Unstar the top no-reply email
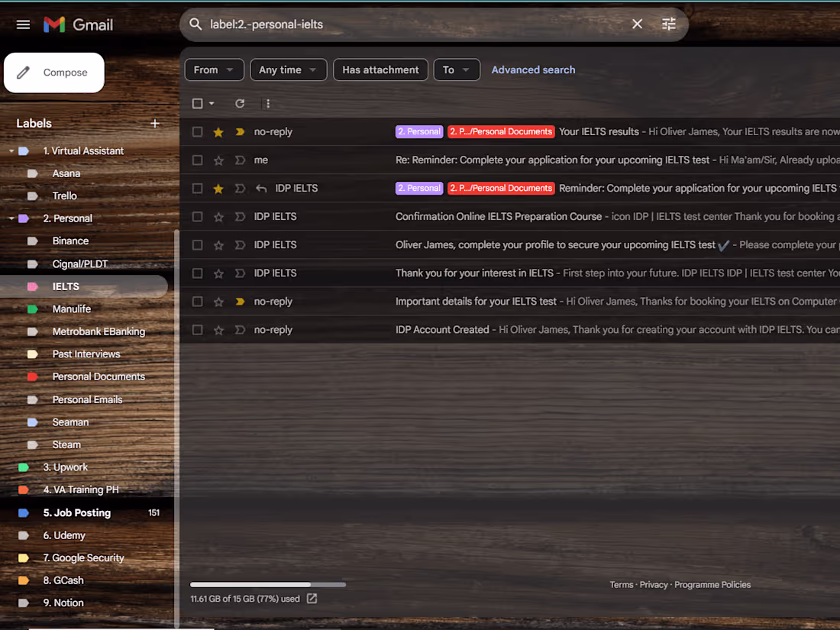 pyautogui.click(x=218, y=131)
